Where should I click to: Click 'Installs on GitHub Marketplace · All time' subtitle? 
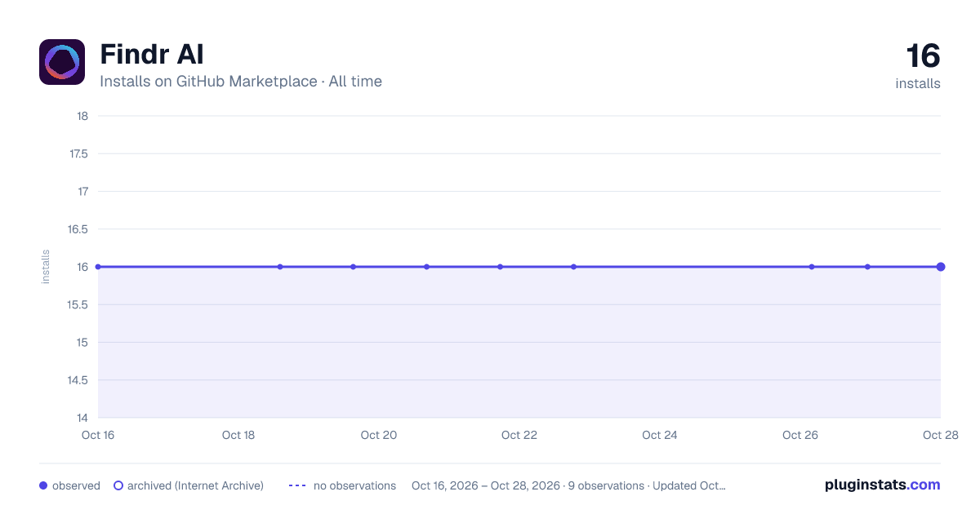click(241, 82)
